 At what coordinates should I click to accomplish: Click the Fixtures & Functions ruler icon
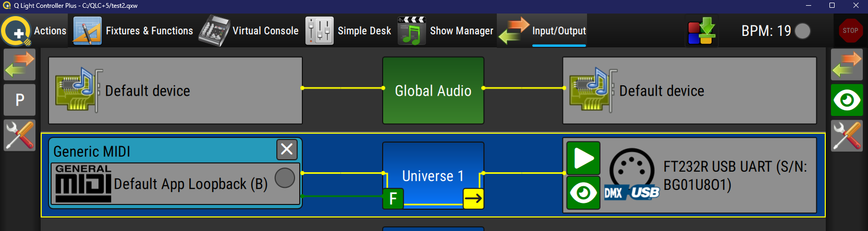click(x=87, y=31)
